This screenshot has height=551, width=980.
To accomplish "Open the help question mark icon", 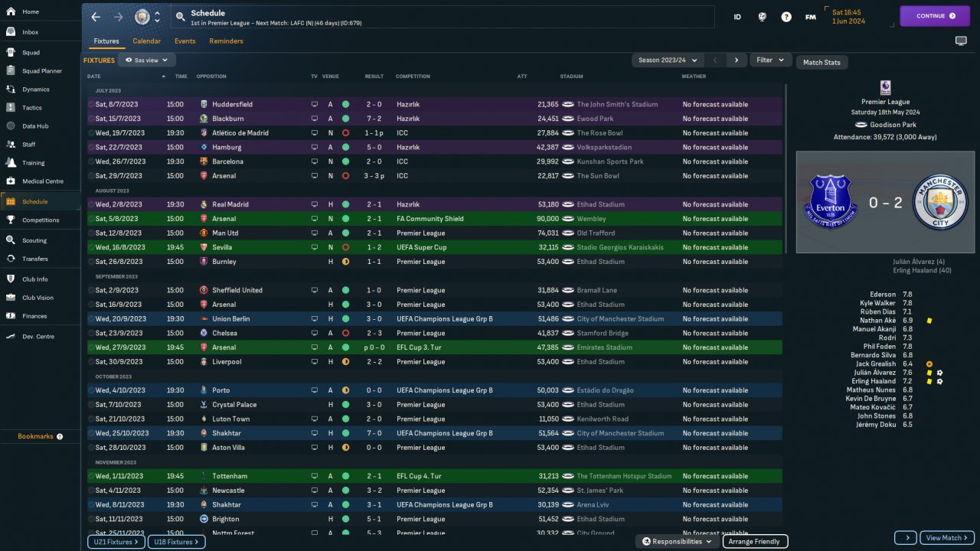I will point(786,17).
